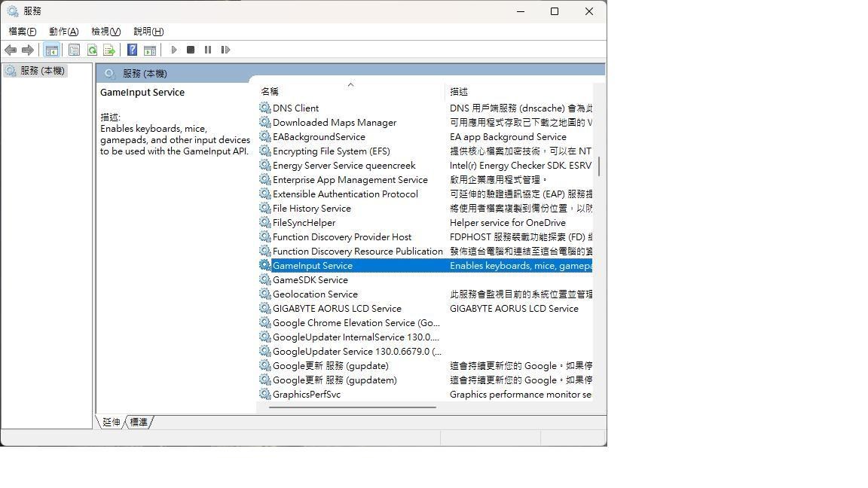Pause the selected service
868x488 pixels.
pos(209,50)
